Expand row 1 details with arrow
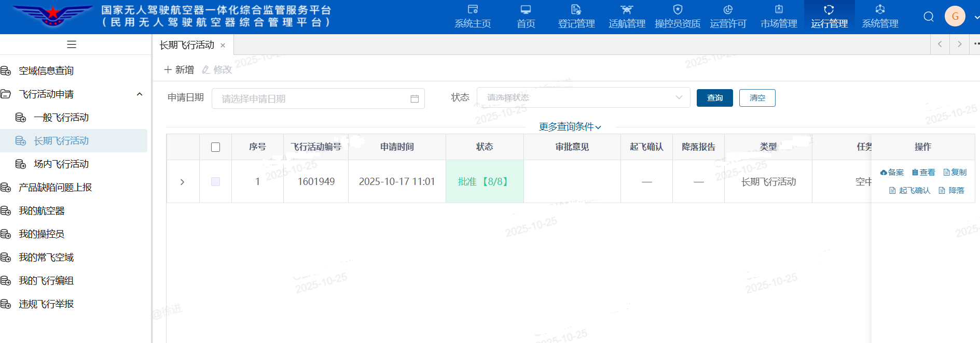980x343 pixels. pyautogui.click(x=182, y=182)
